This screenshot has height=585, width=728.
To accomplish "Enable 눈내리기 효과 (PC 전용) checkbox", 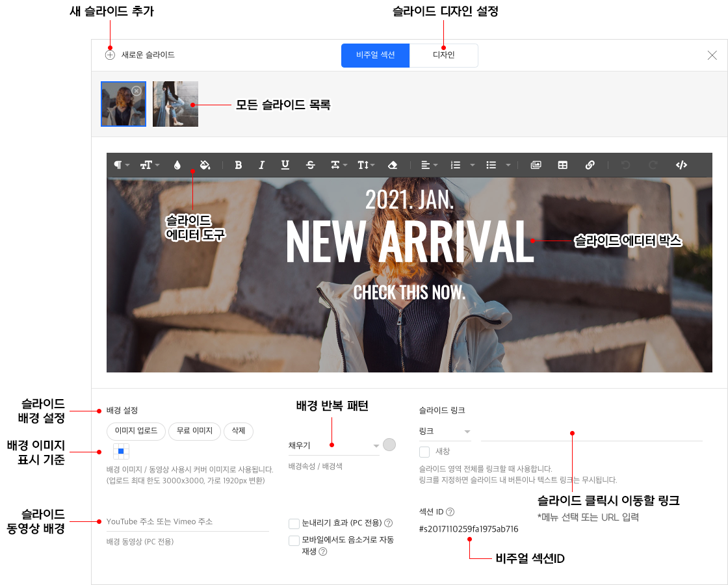I will tap(294, 524).
